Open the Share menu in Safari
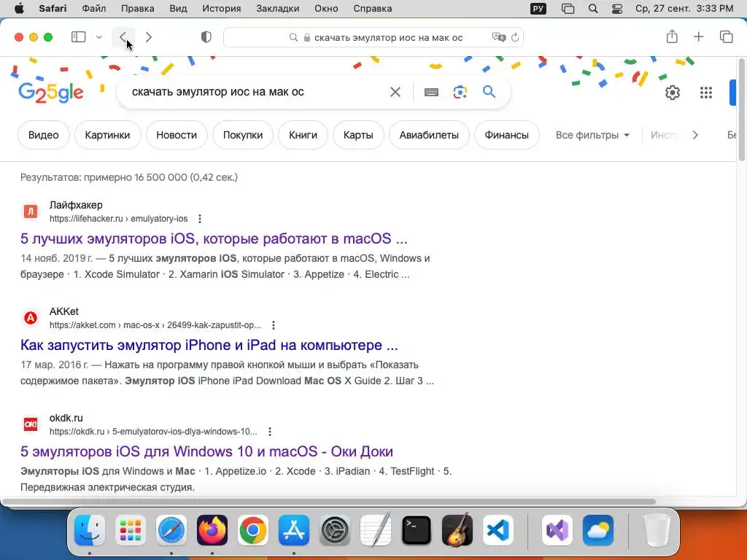This screenshot has width=747, height=560. click(672, 36)
